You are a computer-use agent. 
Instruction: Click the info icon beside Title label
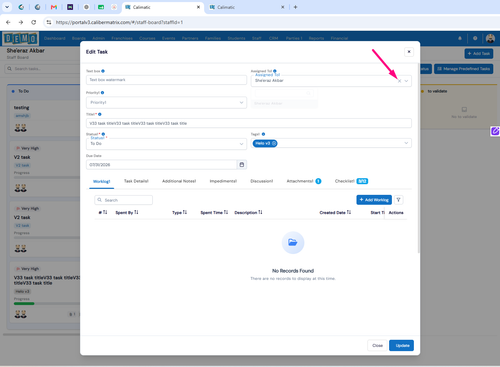[100, 114]
